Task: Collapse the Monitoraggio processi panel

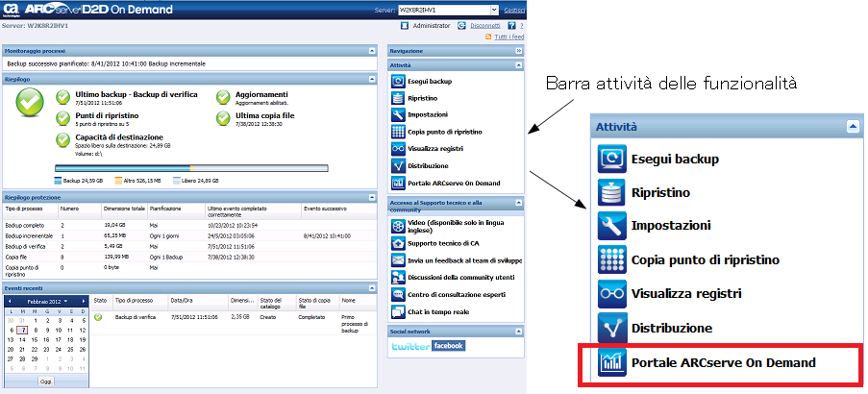Action: pyautogui.click(x=373, y=51)
